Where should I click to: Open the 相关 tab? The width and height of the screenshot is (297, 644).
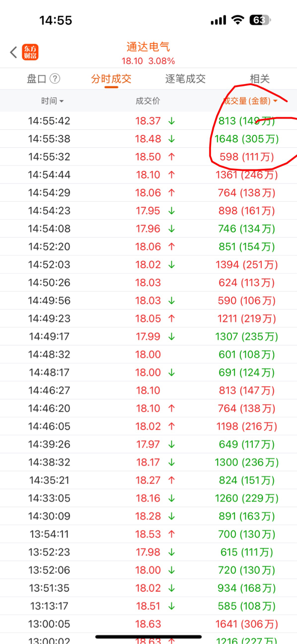click(259, 79)
